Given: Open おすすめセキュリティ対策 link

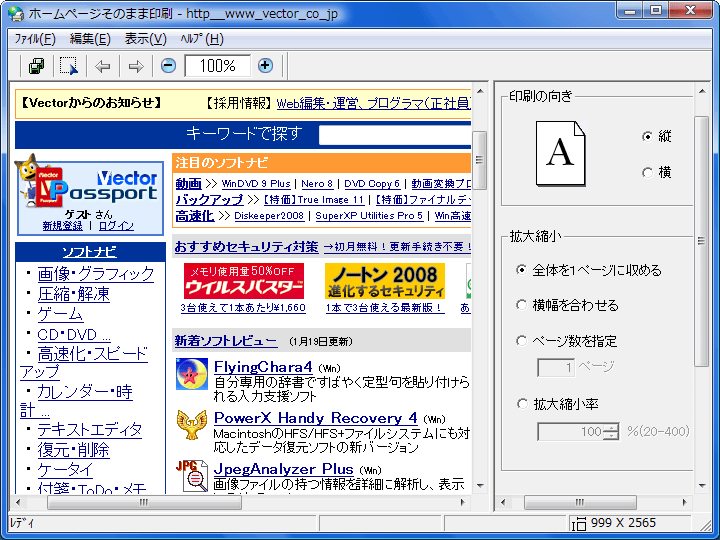Looking at the screenshot, I should (246, 247).
